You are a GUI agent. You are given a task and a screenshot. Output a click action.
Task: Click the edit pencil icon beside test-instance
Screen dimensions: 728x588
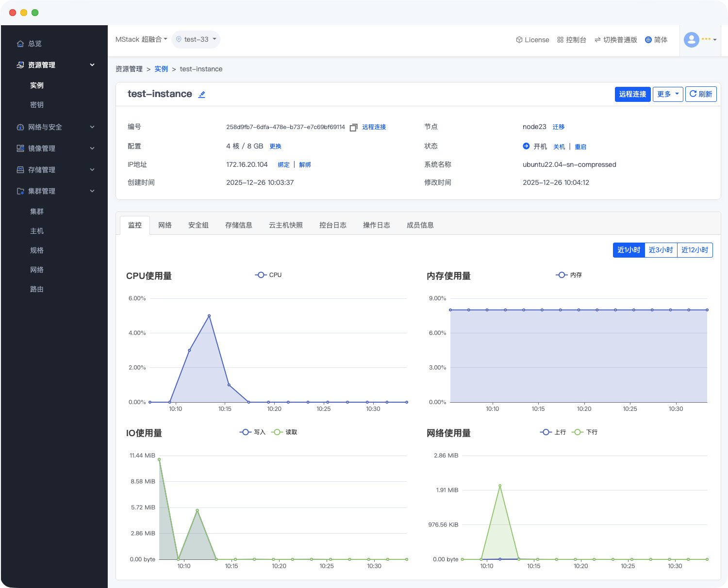202,95
